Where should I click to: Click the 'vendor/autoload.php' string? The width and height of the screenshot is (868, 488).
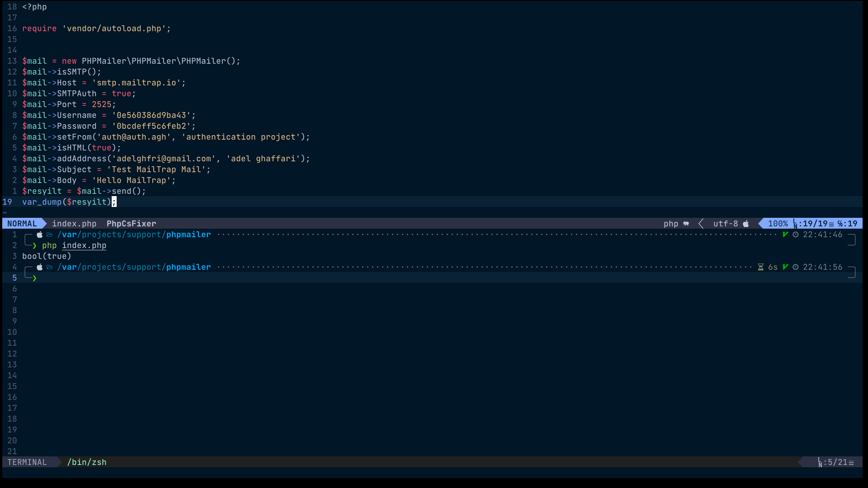coord(114,28)
